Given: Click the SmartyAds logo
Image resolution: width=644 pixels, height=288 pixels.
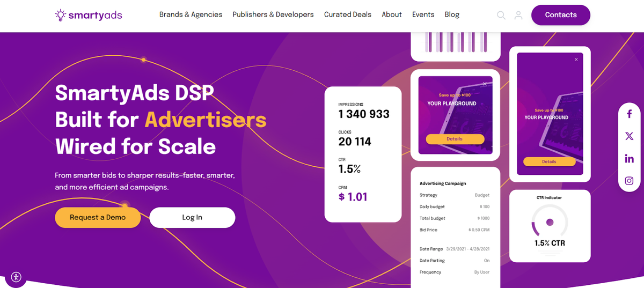Looking at the screenshot, I should pyautogui.click(x=89, y=15).
